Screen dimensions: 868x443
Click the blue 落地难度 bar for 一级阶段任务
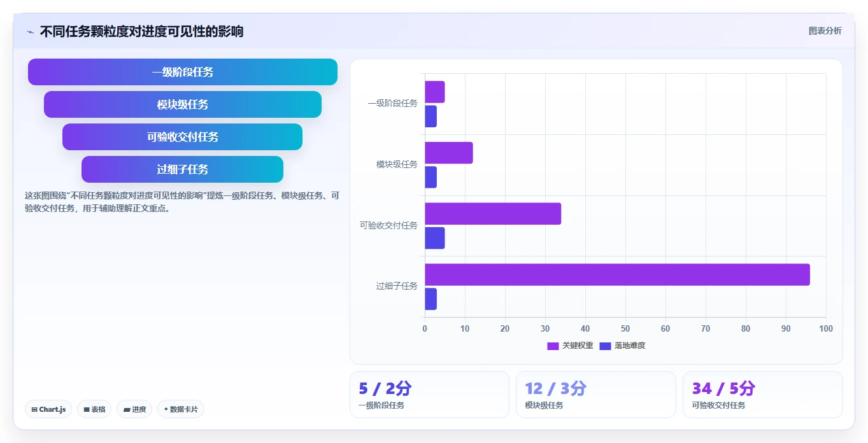coord(430,116)
